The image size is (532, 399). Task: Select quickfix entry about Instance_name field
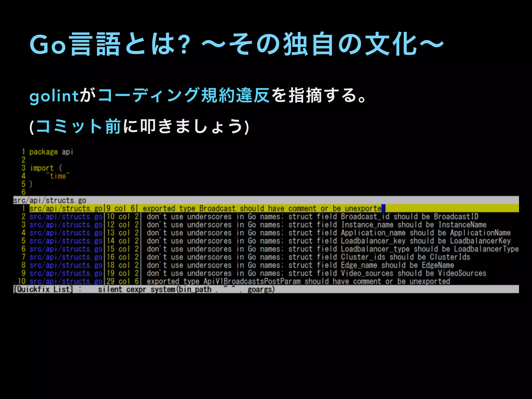(266, 224)
